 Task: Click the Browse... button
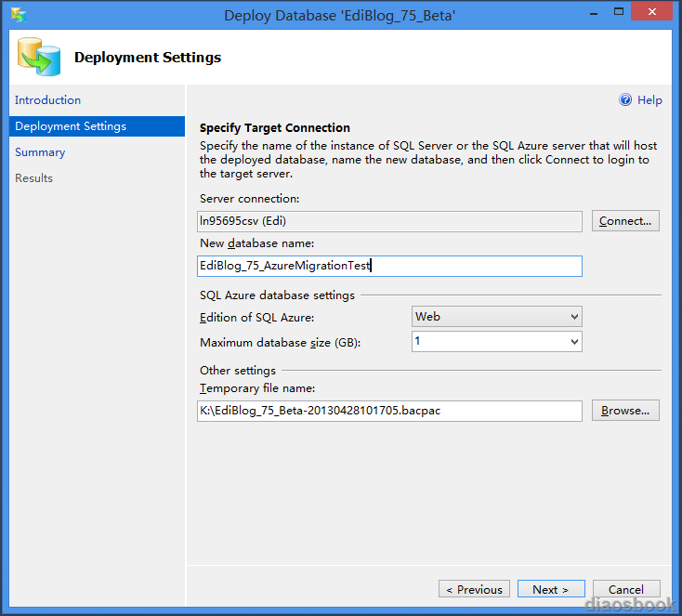(x=625, y=411)
